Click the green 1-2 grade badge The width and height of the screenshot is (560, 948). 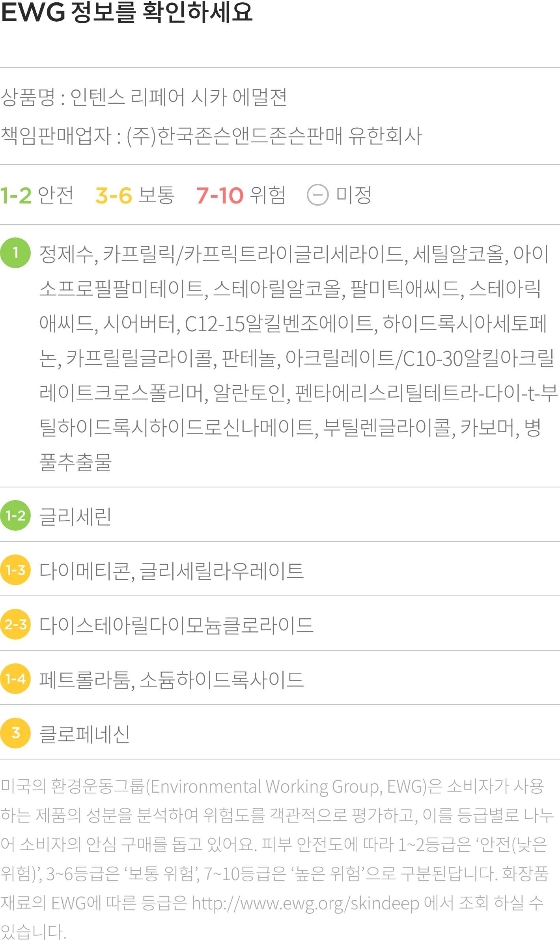(15, 515)
